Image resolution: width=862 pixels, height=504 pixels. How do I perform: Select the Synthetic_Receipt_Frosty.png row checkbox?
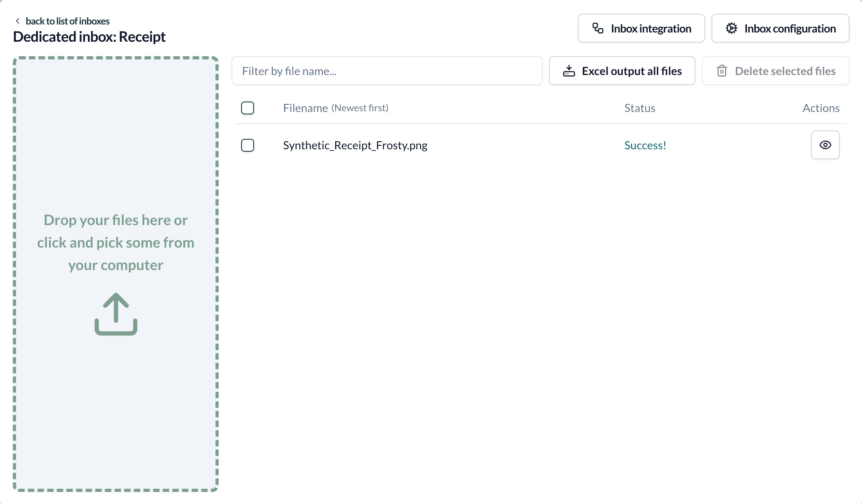coord(248,145)
